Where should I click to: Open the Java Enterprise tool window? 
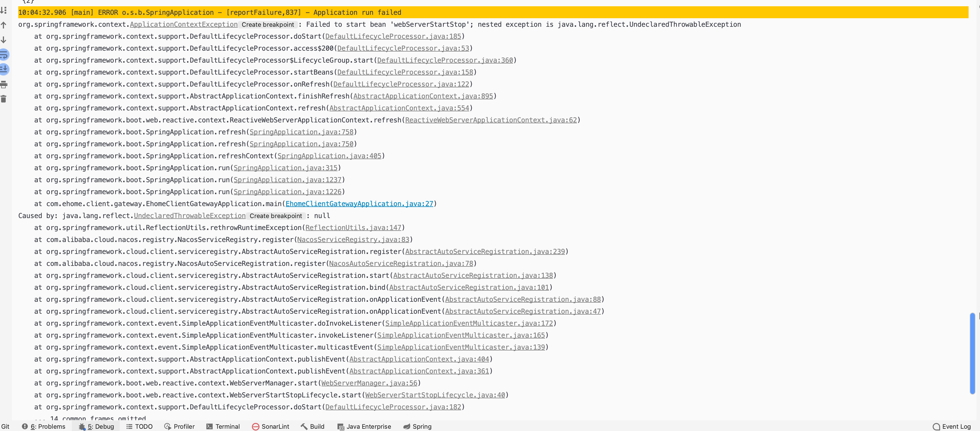click(x=364, y=426)
